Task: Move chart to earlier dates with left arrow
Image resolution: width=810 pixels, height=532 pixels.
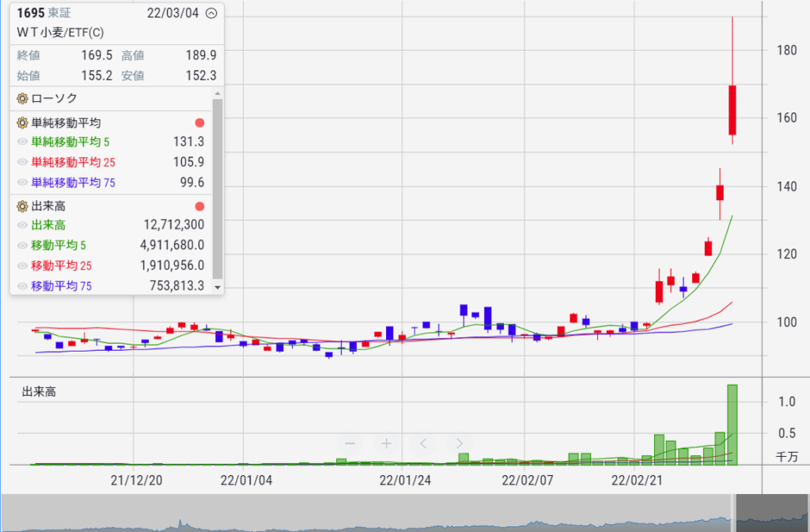Action: tap(423, 443)
